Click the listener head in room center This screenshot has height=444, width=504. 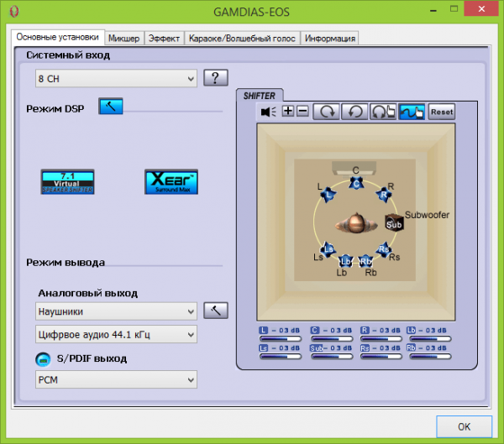[356, 223]
